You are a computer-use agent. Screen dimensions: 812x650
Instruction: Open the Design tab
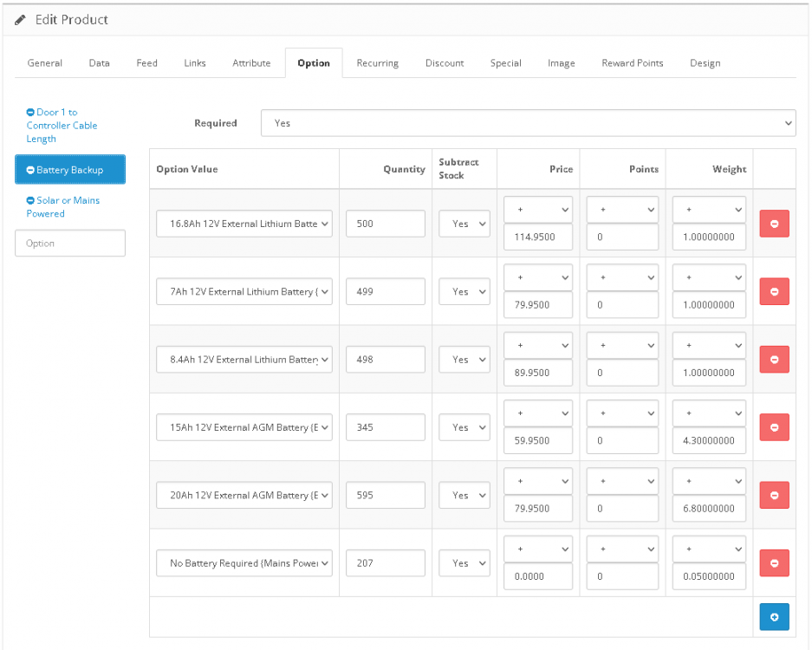(x=705, y=63)
